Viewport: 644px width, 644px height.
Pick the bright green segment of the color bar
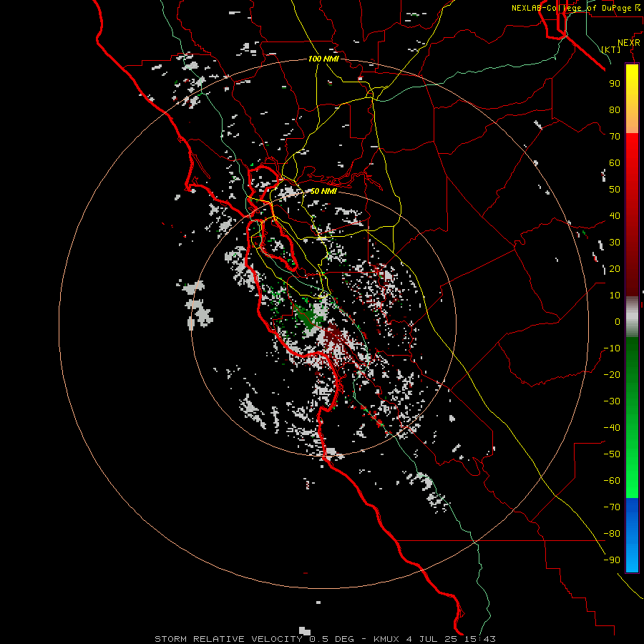632,481
